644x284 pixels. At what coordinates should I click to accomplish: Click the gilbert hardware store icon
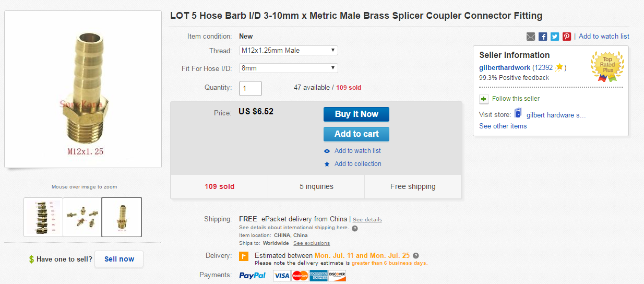point(518,113)
